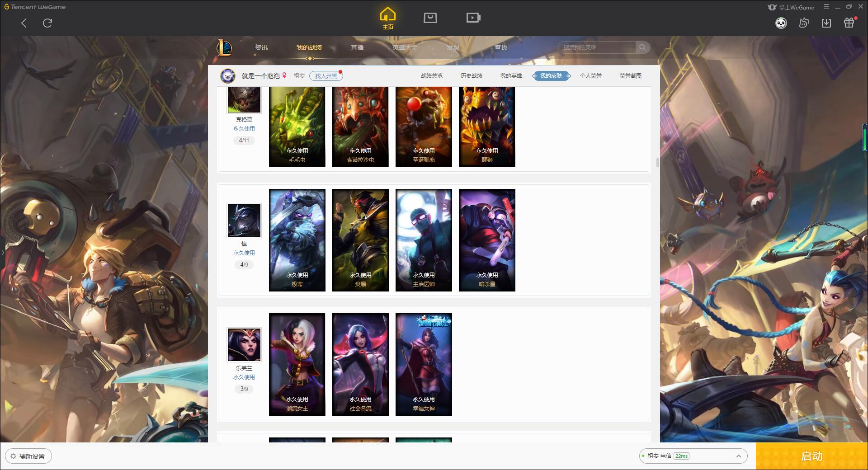Open the 索诺拉沙虫 skin card
The height and width of the screenshot is (470, 868).
[360, 127]
